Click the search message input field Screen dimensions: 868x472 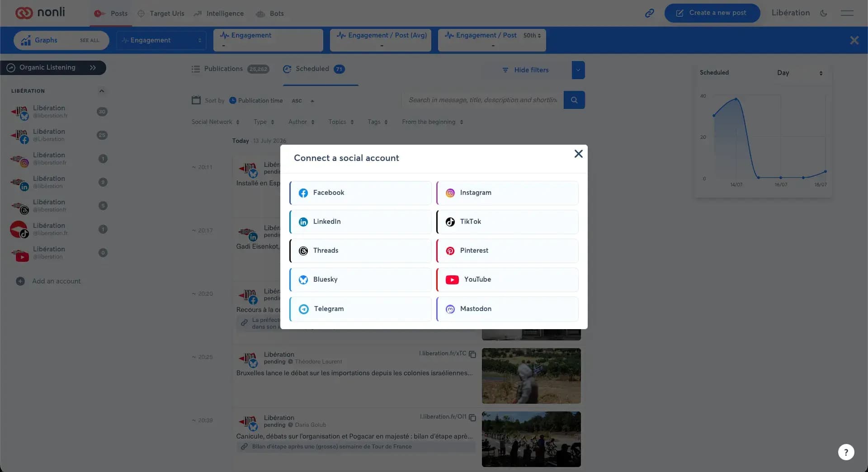pos(482,100)
